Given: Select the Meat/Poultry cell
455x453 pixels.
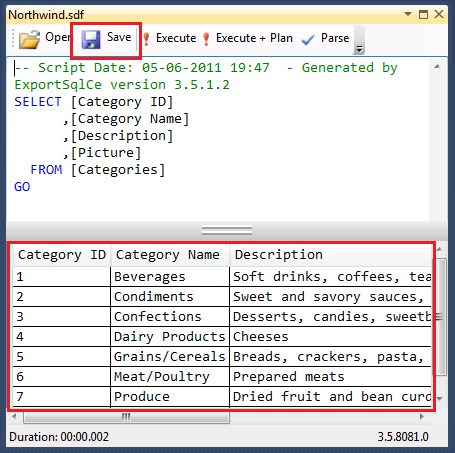Looking at the screenshot, I should [170, 377].
